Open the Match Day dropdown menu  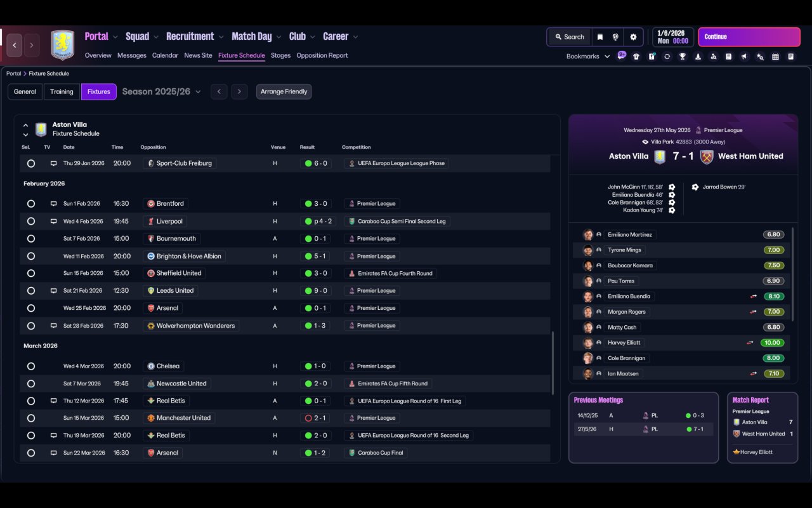click(x=256, y=37)
